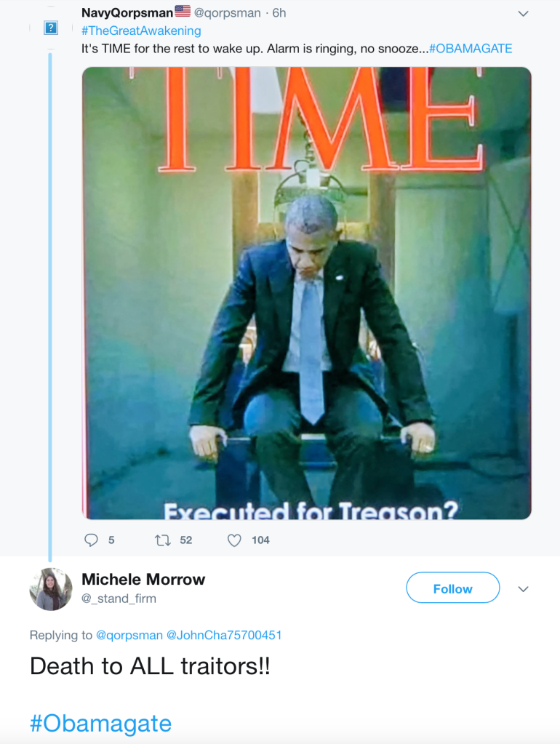Click the @qorpsman handle beside NavyQorpsman
The image size is (560, 744).
coord(226,12)
